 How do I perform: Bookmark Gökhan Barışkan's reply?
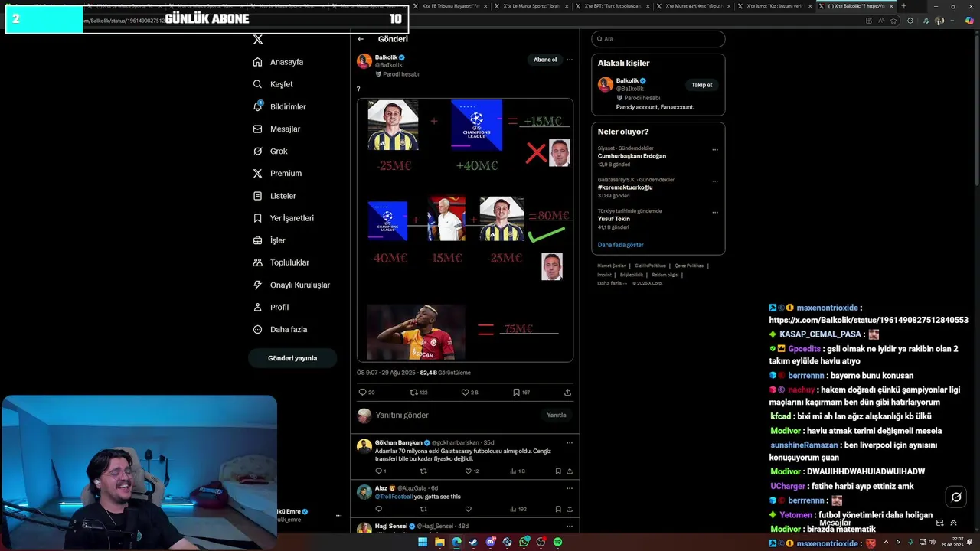(557, 471)
